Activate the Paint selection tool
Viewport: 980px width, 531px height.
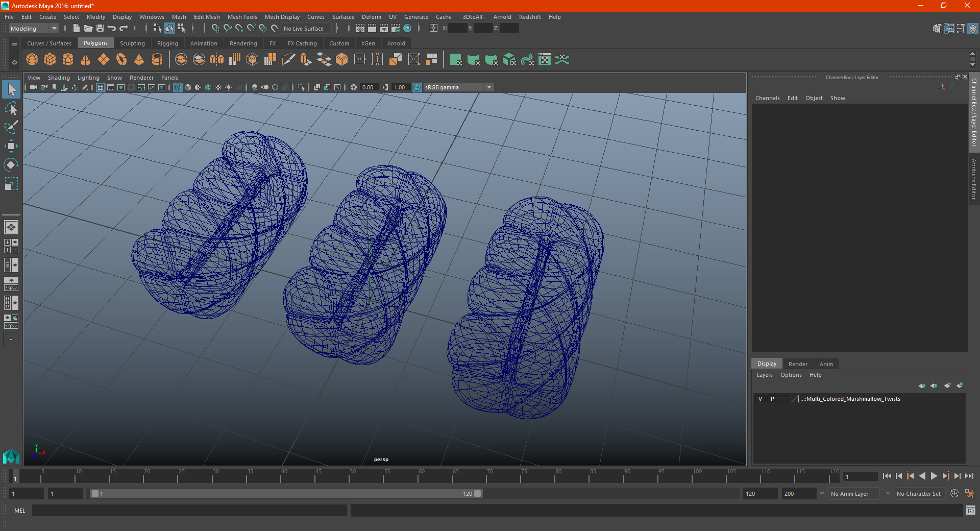click(11, 127)
